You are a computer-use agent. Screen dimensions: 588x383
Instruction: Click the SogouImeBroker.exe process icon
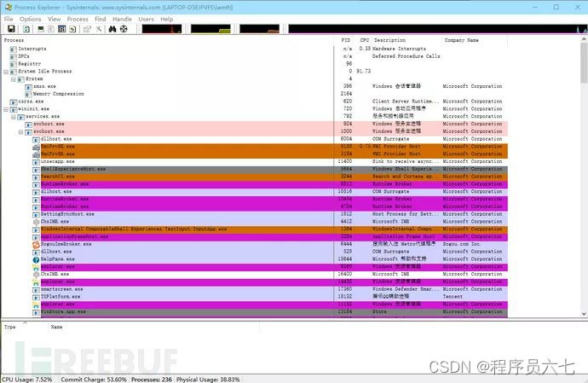click(x=36, y=245)
